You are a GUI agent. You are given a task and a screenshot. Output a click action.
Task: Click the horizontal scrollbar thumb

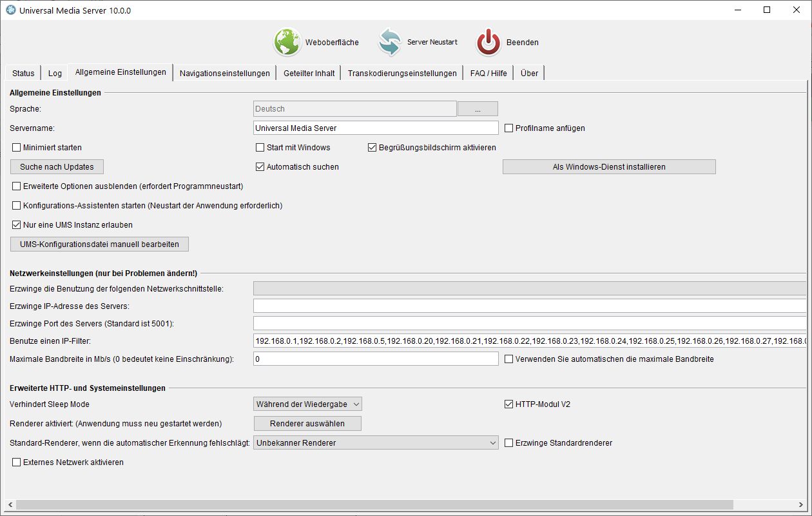click(374, 504)
